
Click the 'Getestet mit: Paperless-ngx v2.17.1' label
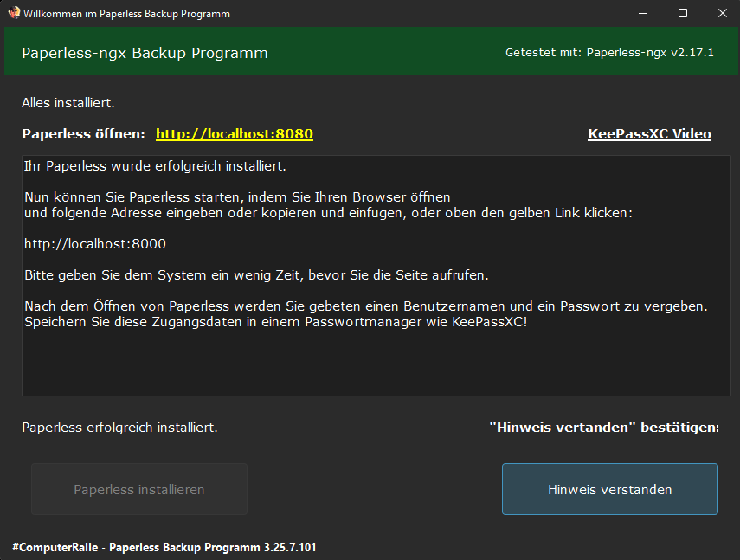(609, 53)
